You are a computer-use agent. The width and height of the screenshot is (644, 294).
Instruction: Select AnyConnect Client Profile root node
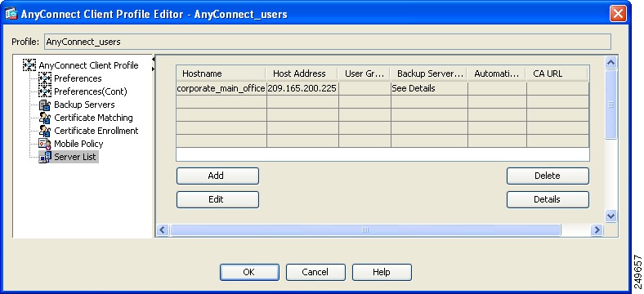tap(88, 65)
